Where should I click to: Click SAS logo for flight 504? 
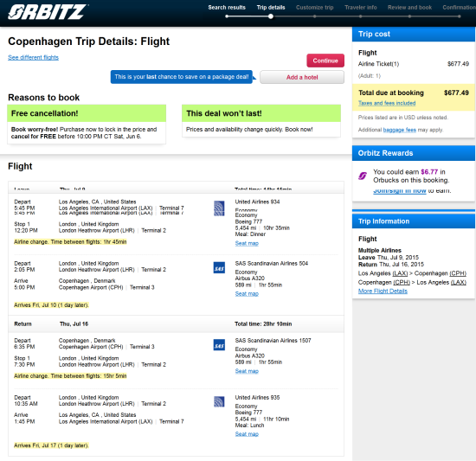(x=219, y=267)
